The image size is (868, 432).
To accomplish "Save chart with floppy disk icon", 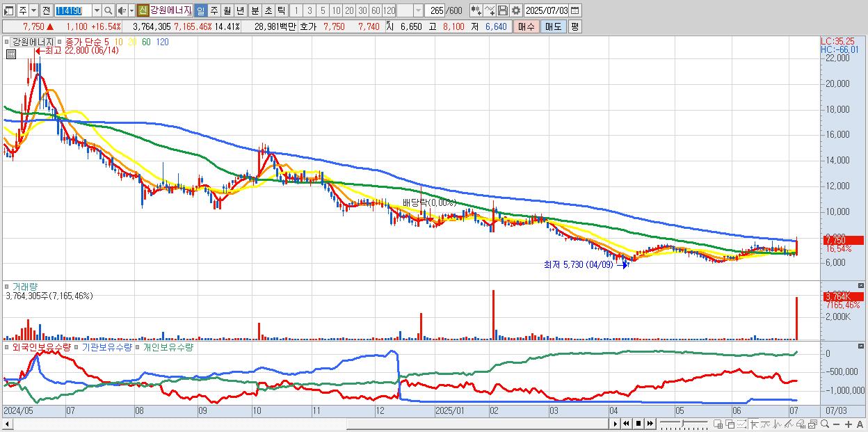I will coord(503,10).
